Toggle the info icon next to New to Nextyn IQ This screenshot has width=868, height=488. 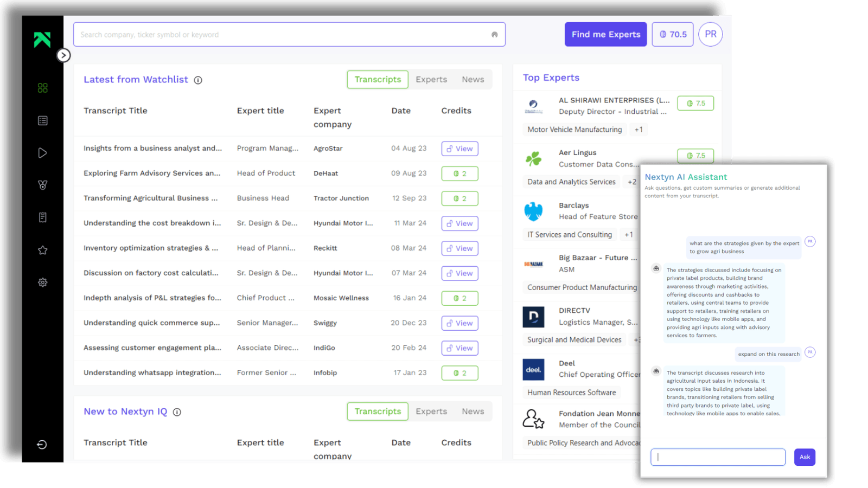point(177,412)
